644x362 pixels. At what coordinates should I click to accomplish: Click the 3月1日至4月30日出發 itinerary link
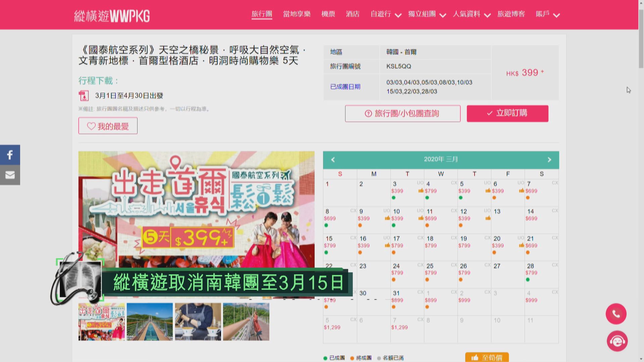click(129, 96)
